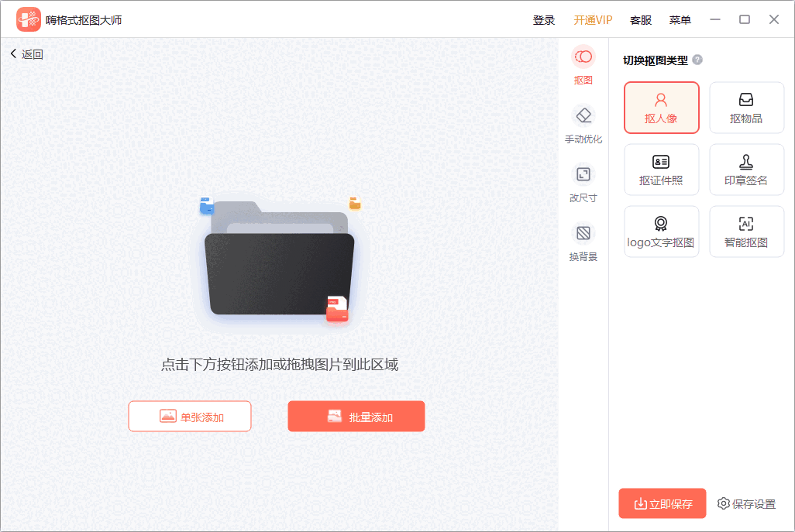Open the 换背景 change background tool
The image size is (795, 532).
(583, 242)
